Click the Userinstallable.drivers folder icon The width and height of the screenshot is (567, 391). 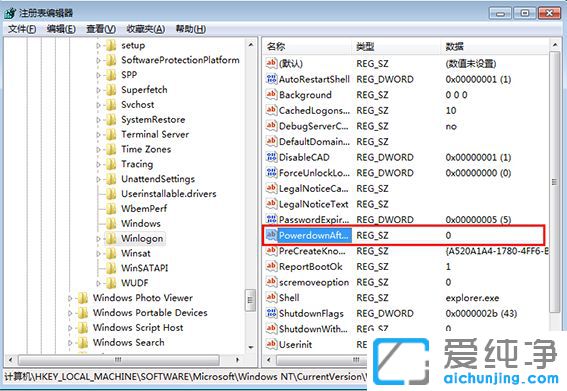[x=111, y=194]
